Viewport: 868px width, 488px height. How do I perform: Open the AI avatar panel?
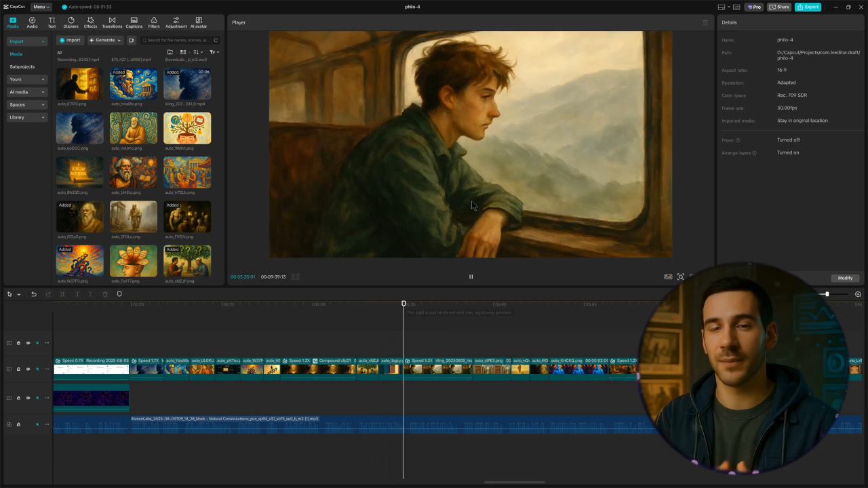(x=199, y=22)
